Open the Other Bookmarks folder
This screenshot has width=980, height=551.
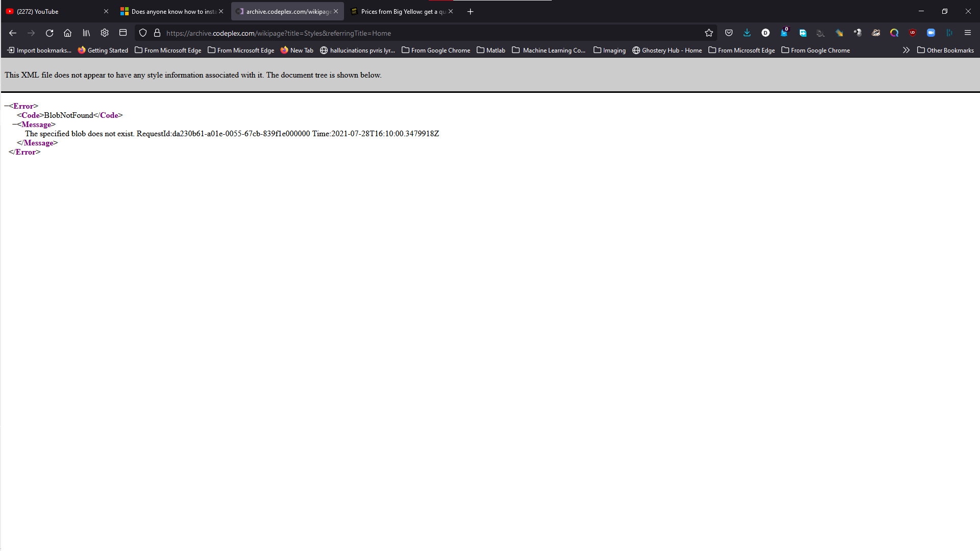click(945, 50)
